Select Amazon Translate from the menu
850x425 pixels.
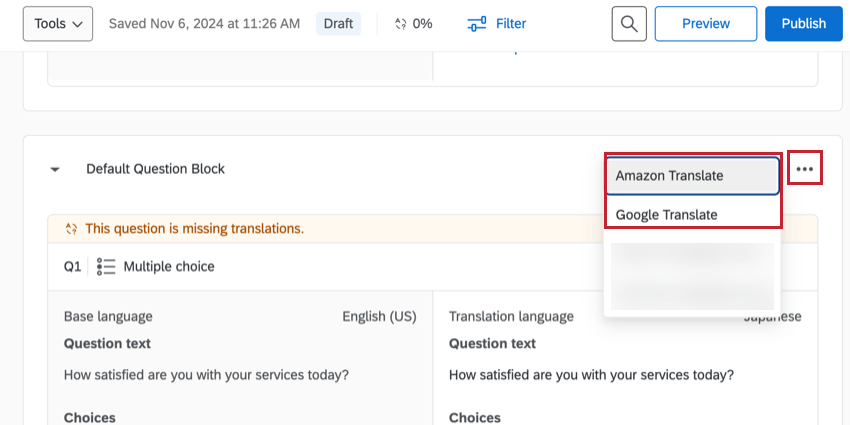(x=692, y=176)
